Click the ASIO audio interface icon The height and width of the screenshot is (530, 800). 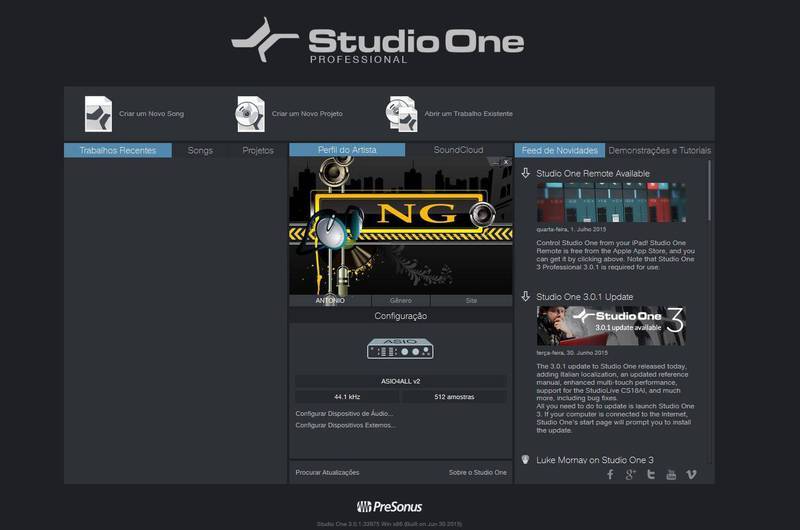[400, 347]
